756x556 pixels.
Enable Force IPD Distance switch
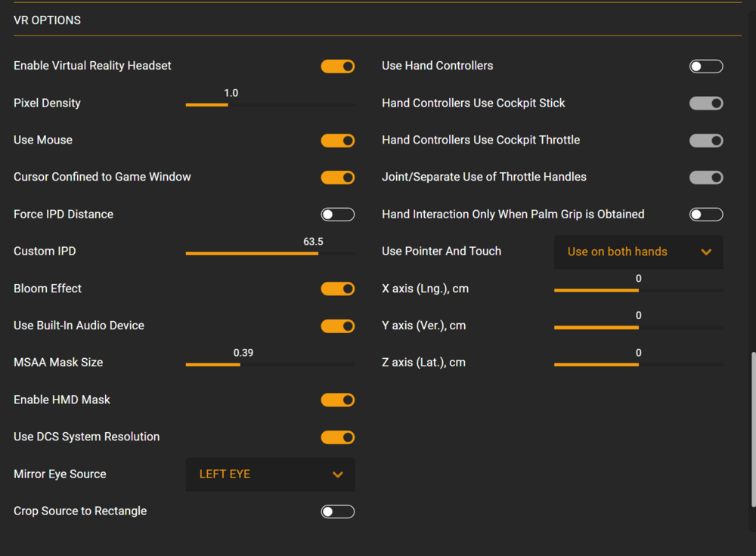click(337, 215)
